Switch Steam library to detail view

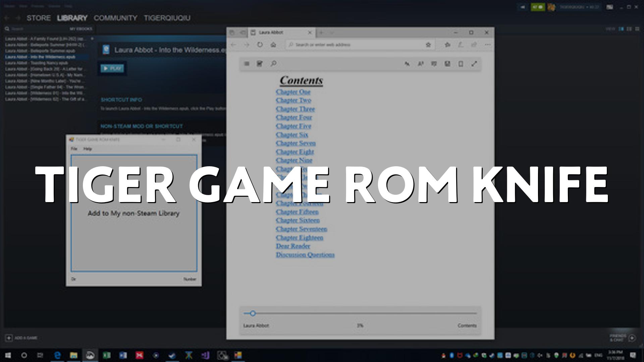(621, 29)
